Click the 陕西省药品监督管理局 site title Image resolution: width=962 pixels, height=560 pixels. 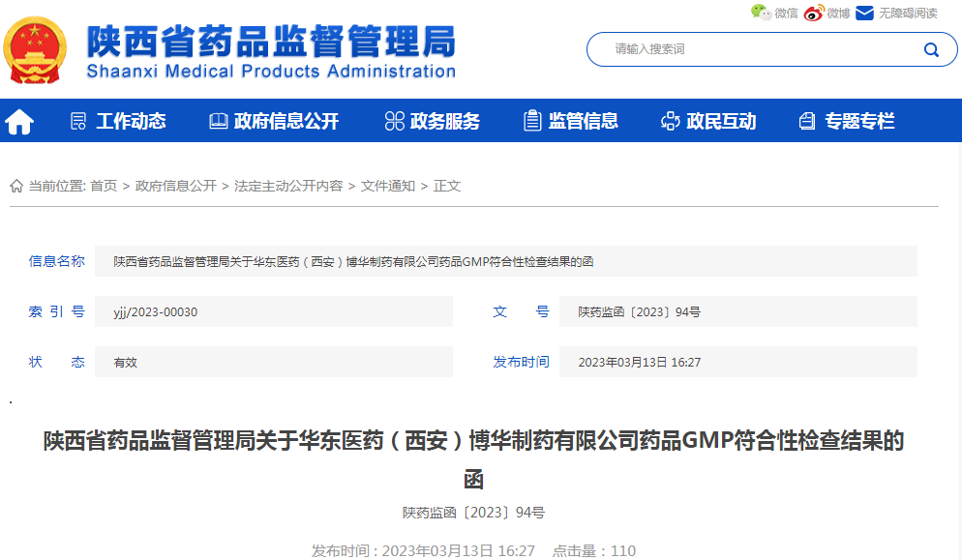(271, 42)
